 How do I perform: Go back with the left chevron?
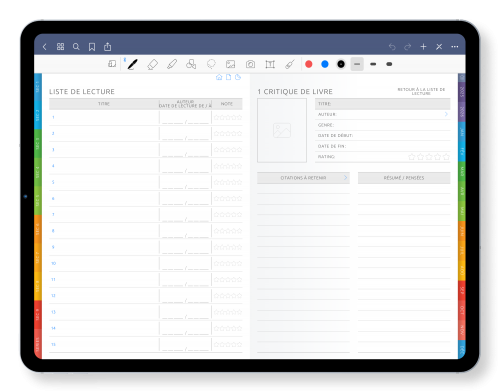click(45, 47)
